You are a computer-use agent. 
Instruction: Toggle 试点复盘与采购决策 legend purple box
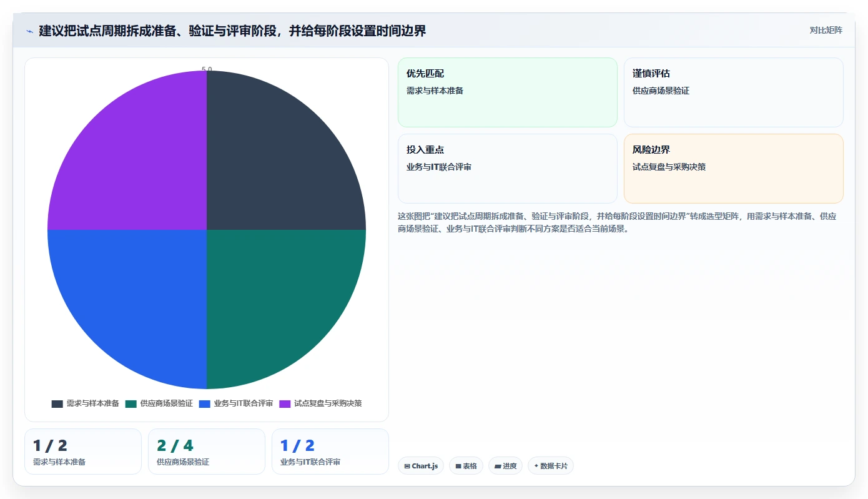click(x=285, y=403)
